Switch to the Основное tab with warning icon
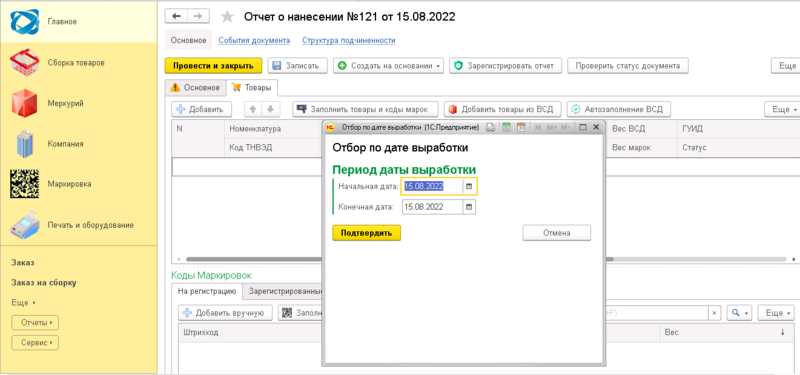The height and width of the screenshot is (375, 800). tap(196, 88)
